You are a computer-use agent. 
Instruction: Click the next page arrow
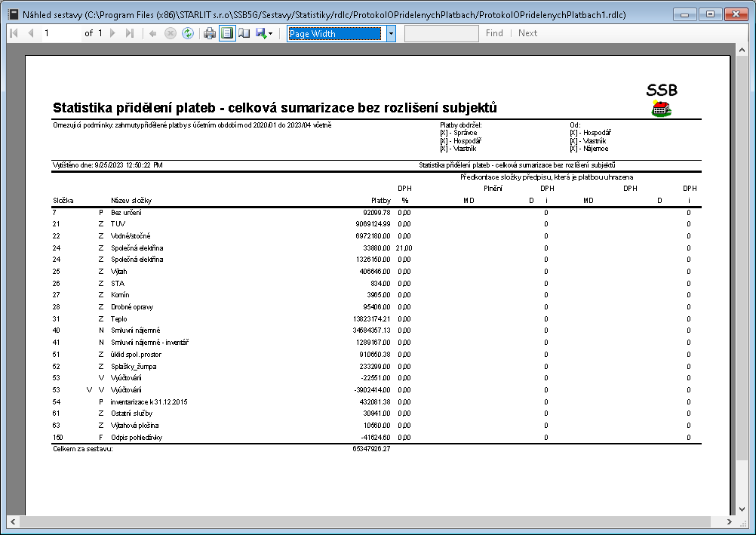[113, 33]
